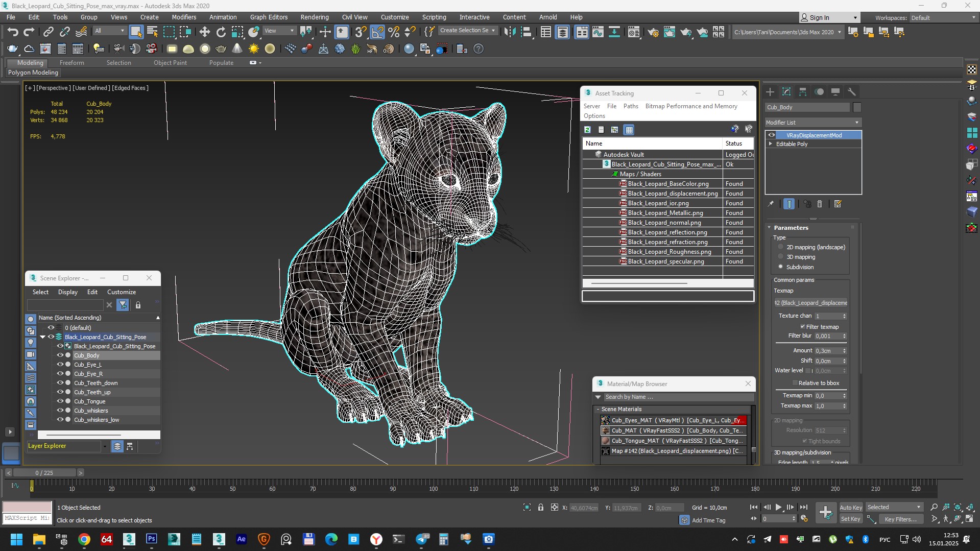The image size is (980, 551).
Task: Open the Utilities wrench panel tab
Action: [851, 92]
